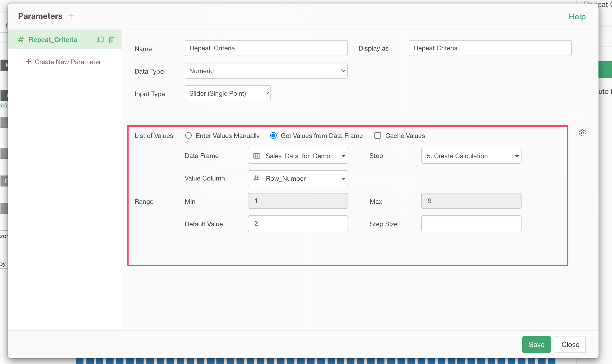
Task: Save the parameter settings
Action: point(536,344)
